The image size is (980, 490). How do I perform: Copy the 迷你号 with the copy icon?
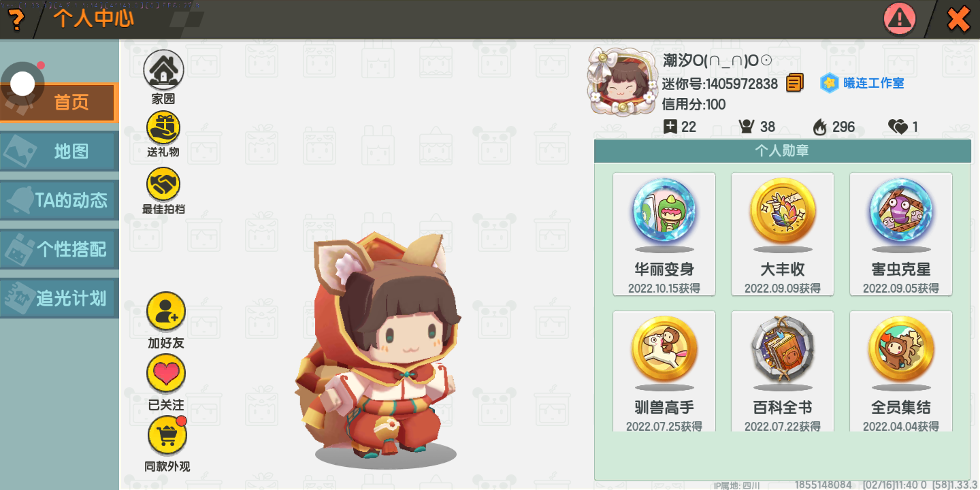pos(794,83)
